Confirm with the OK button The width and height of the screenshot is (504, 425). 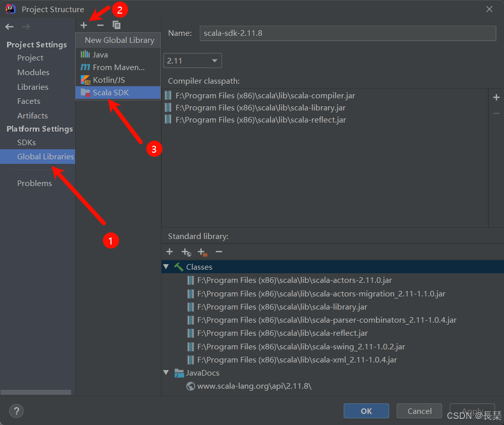tap(366, 411)
